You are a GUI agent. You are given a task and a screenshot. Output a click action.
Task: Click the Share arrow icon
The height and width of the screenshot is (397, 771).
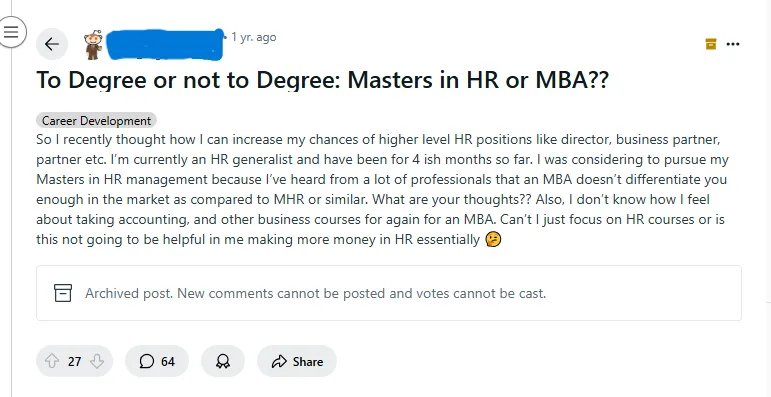tap(279, 362)
